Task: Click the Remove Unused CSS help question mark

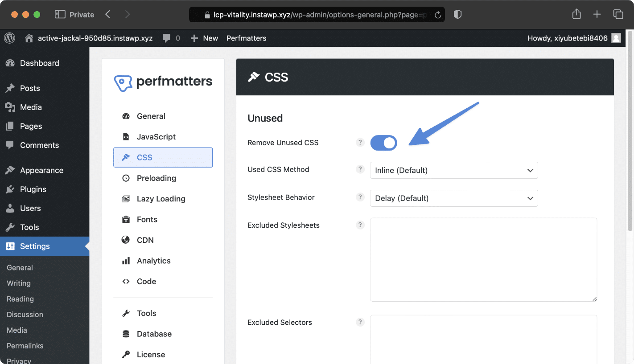Action: [360, 142]
